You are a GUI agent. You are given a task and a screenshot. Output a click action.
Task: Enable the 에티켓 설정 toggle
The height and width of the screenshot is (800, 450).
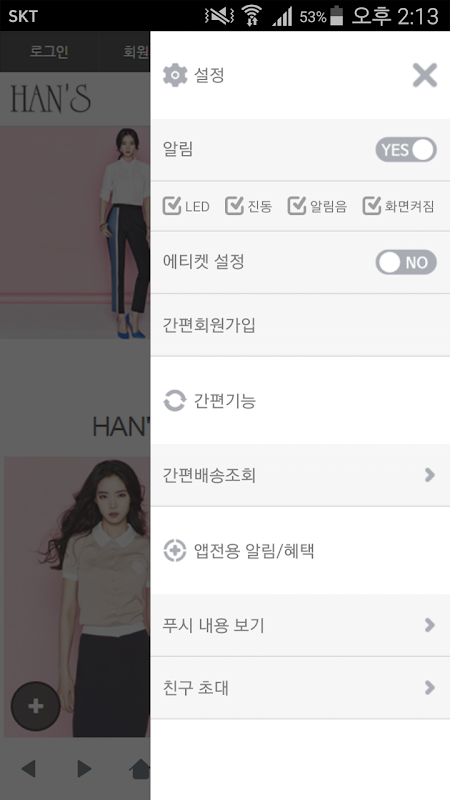click(406, 262)
